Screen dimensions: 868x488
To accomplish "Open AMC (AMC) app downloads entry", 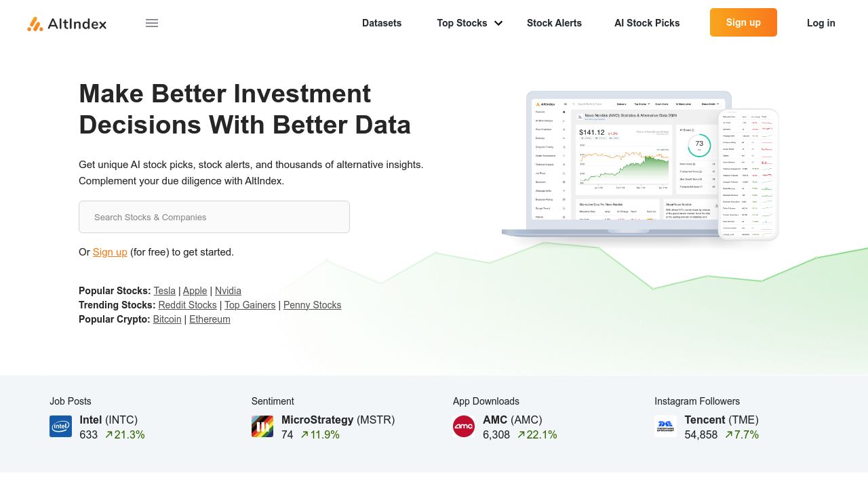I will point(513,420).
